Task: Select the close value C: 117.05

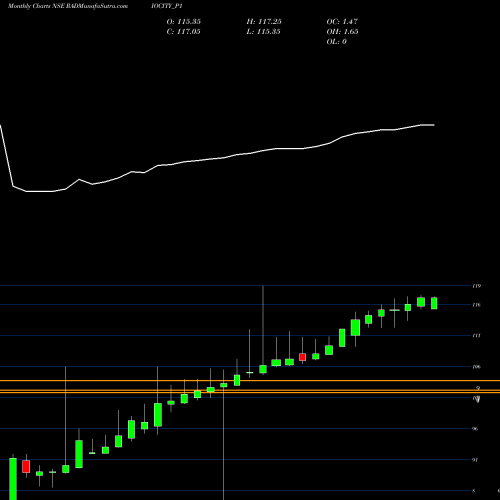Action: click(184, 31)
